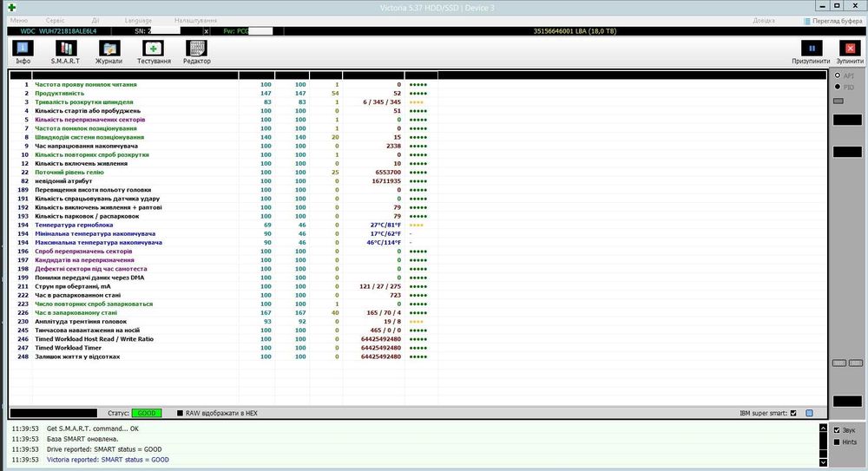Click log entry Get S.M.A.R.T. command... OK
868x471 pixels.
93,429
